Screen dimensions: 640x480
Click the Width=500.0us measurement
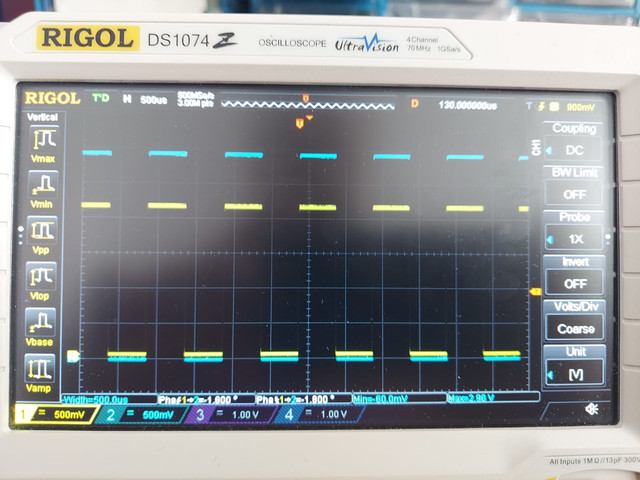[109, 399]
